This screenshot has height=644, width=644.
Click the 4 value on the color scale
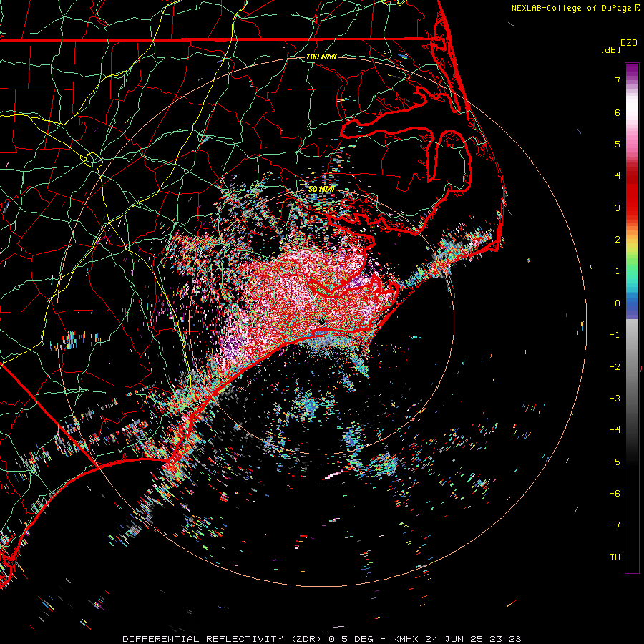[618, 176]
